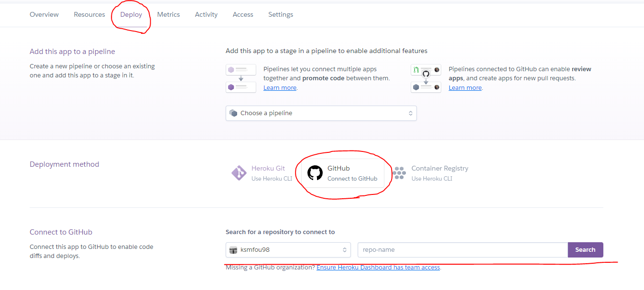
Task: Click the hexagon icon in pipeline dropdown
Action: click(x=233, y=113)
